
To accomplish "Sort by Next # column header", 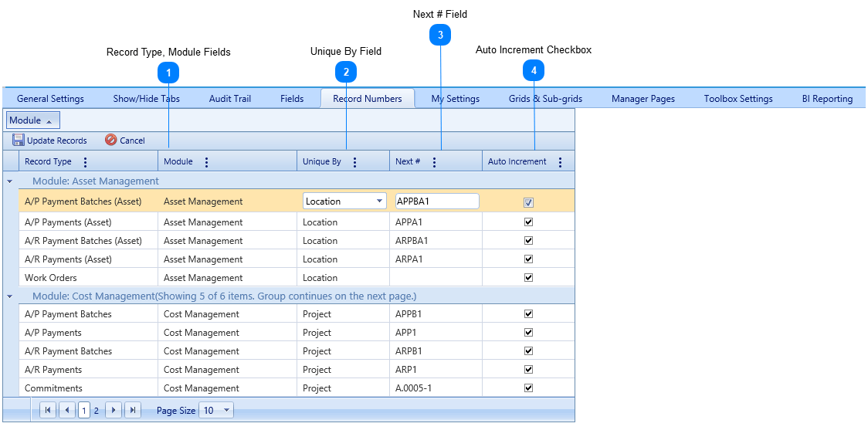I will [x=408, y=161].
